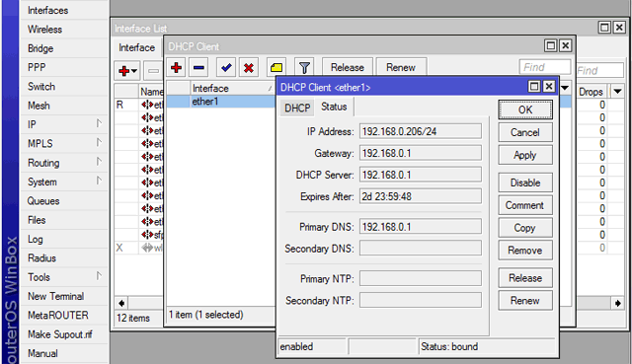Click the Expires After field
Screen dimensions: 632x364
point(421,197)
